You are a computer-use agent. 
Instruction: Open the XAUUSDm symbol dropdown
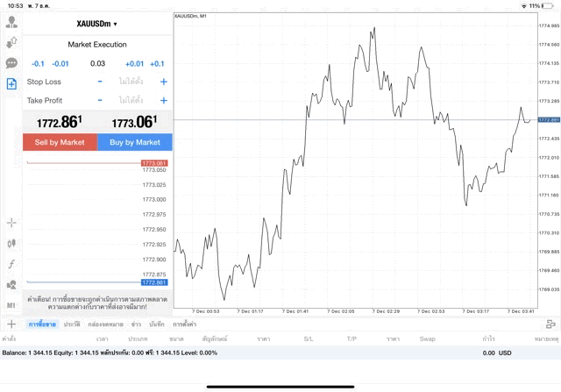(x=97, y=24)
